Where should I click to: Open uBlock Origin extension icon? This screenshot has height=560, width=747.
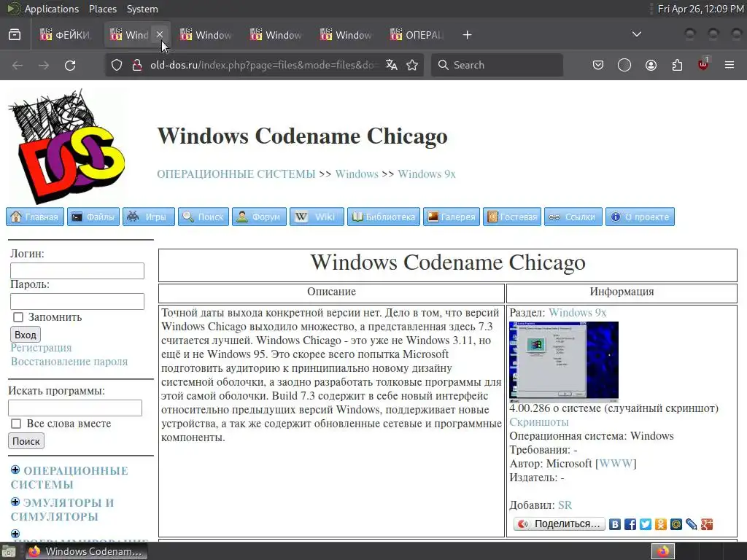[703, 64]
